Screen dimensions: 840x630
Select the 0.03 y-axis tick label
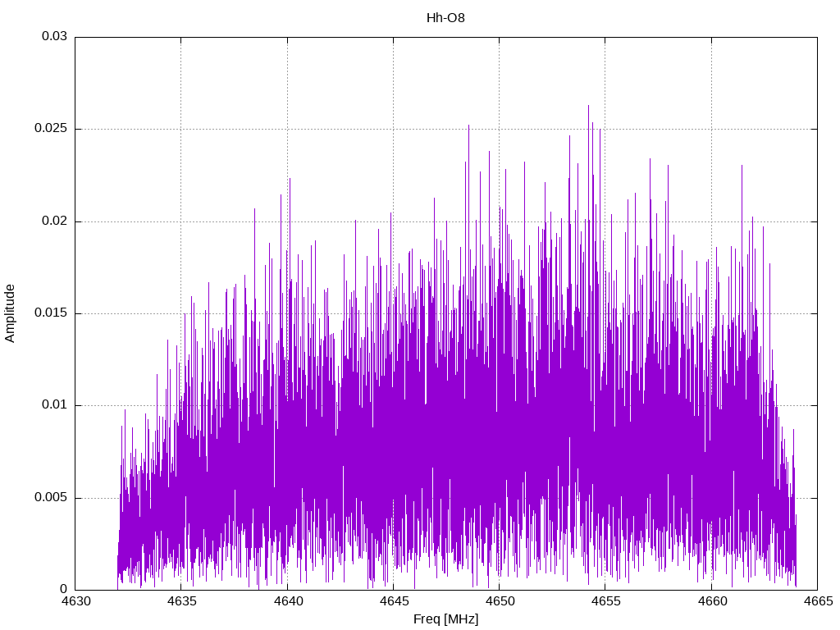(55, 36)
